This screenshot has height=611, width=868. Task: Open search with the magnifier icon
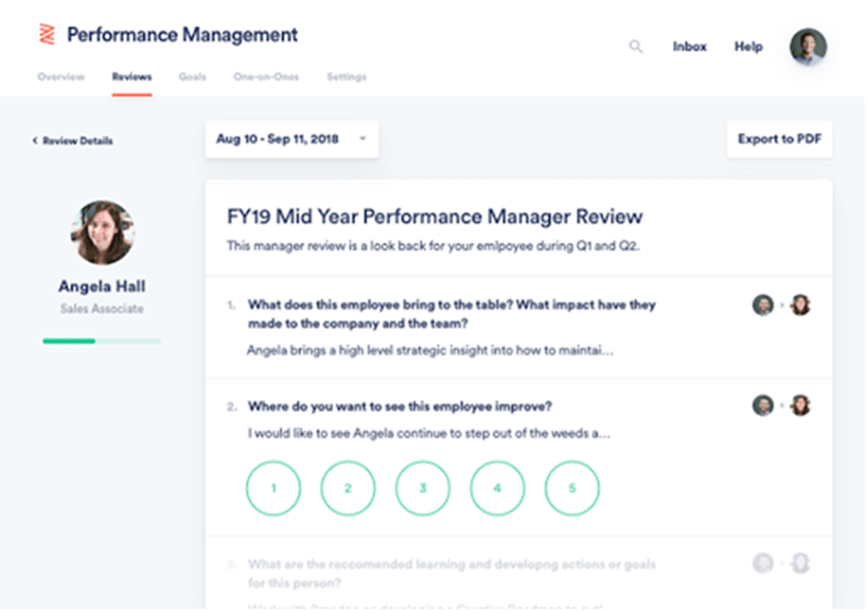(636, 47)
